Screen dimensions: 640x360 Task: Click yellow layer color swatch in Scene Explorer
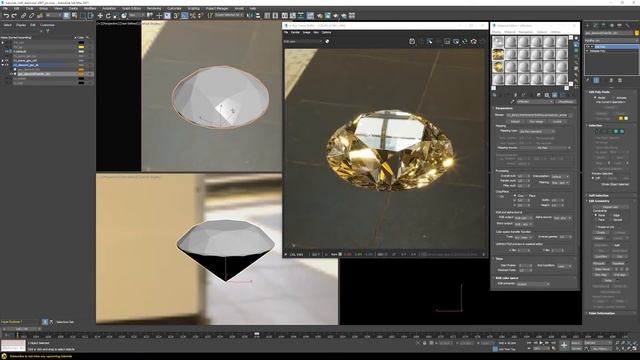(81, 47)
